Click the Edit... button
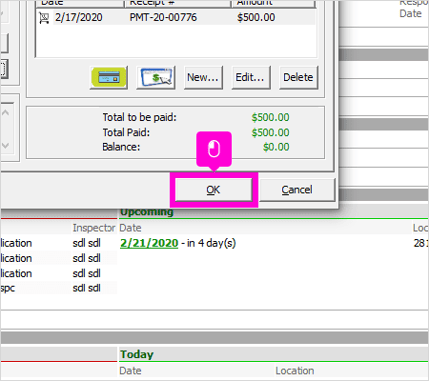 click(250, 77)
